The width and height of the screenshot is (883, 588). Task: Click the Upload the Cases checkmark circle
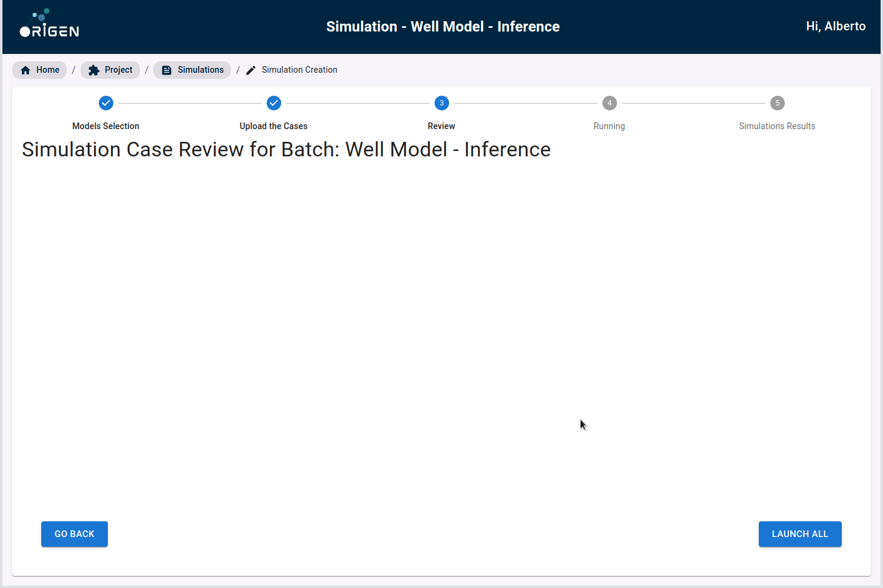274,103
